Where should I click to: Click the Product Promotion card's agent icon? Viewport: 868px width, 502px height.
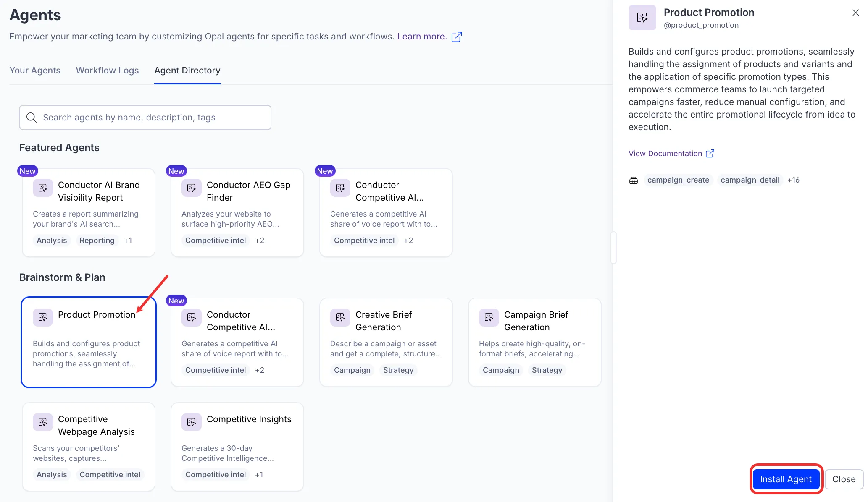43,318
